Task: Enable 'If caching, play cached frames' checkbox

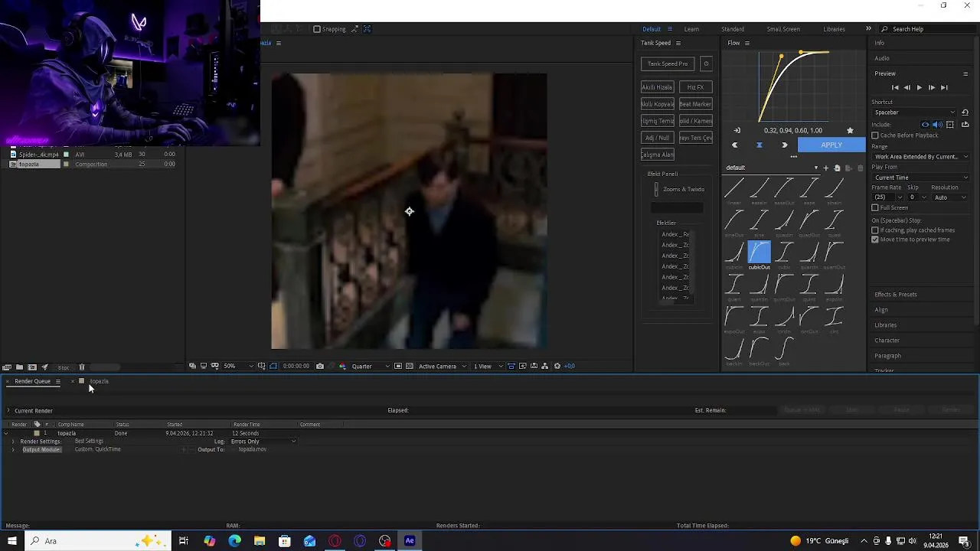Action: click(875, 230)
